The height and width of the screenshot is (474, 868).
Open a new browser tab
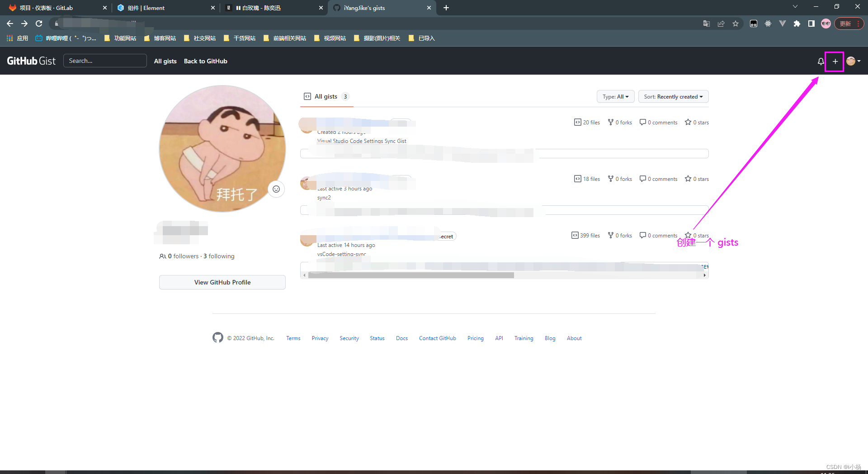tap(446, 8)
